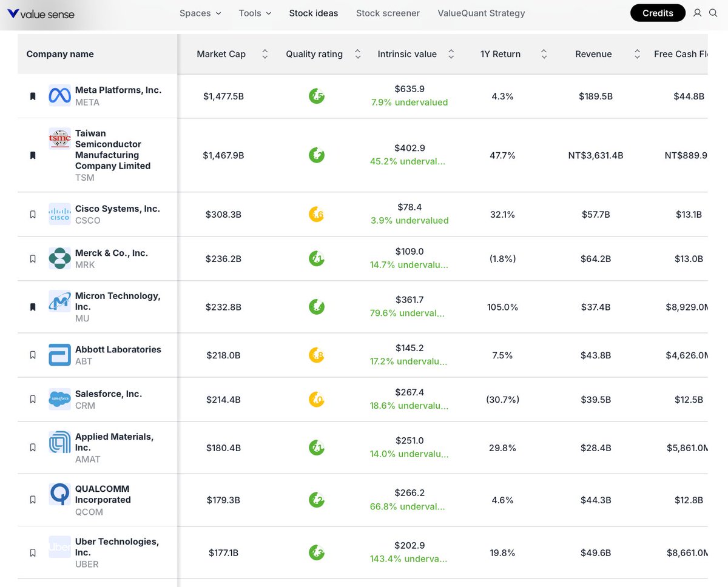The height and width of the screenshot is (587, 728).
Task: Bookmark the Cisco Systems row
Action: pos(33,214)
